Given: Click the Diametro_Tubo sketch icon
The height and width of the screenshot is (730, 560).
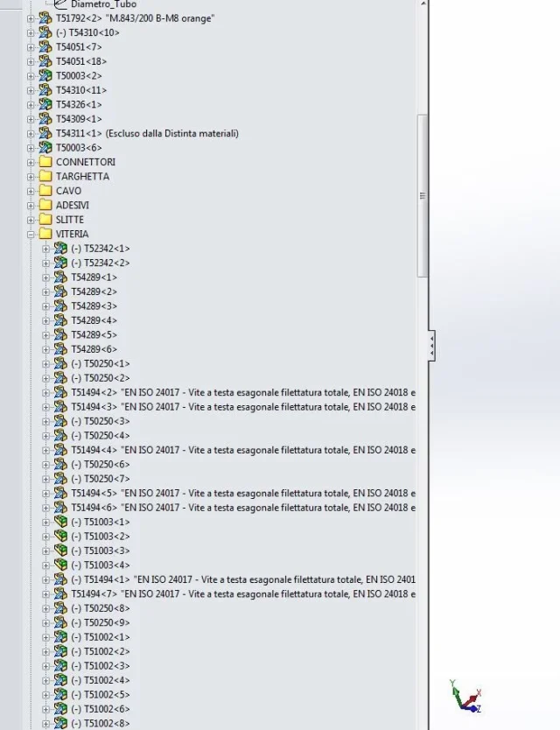Looking at the screenshot, I should click(60, 4).
